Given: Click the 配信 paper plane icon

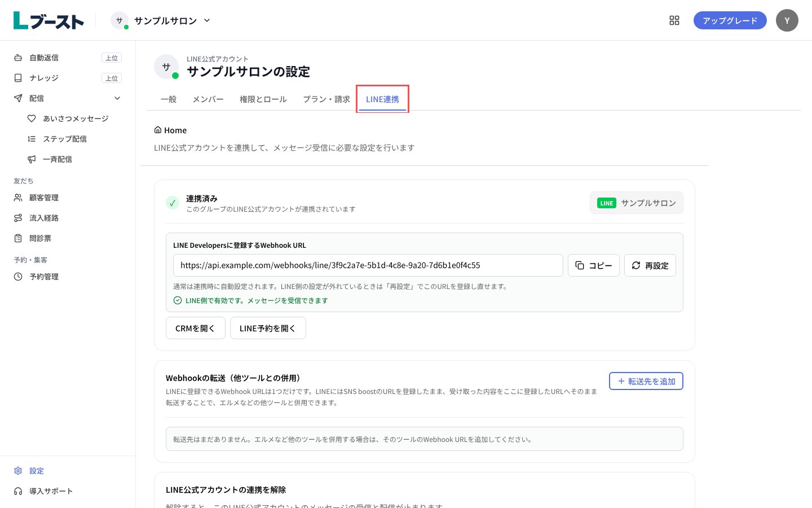Looking at the screenshot, I should click(x=18, y=98).
